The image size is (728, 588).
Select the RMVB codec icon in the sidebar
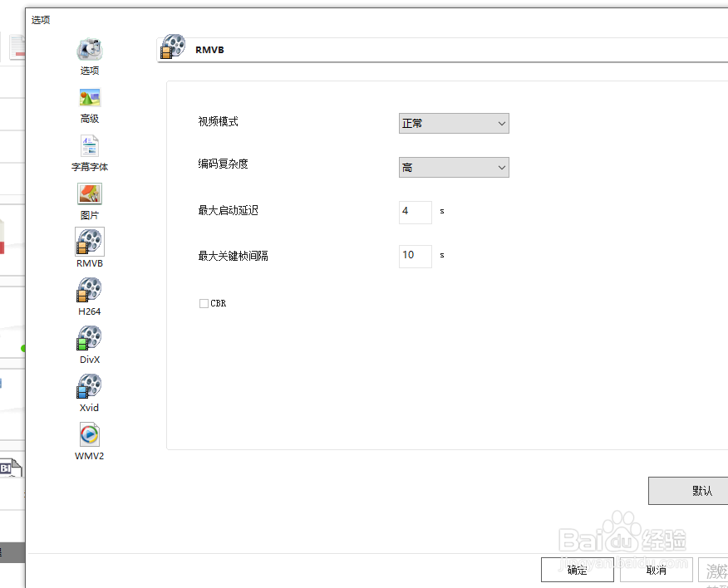(90, 242)
